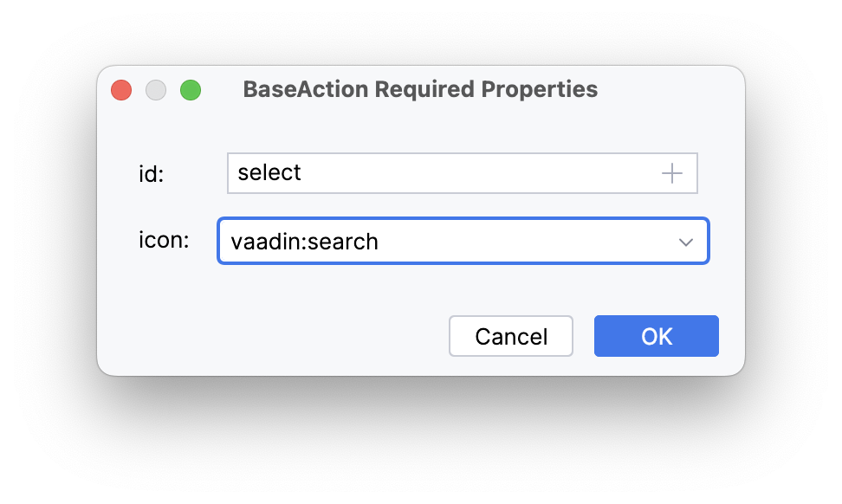Open the icon picker via the plus symbol
Image resolution: width=842 pixels, height=504 pixels.
pos(671,173)
